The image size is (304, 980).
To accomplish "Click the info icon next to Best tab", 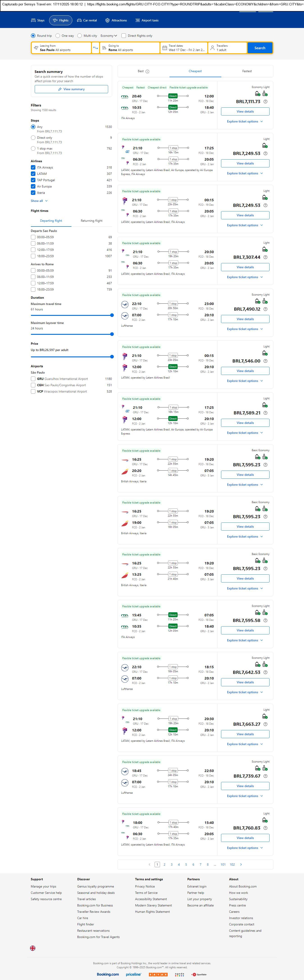I will (x=147, y=72).
